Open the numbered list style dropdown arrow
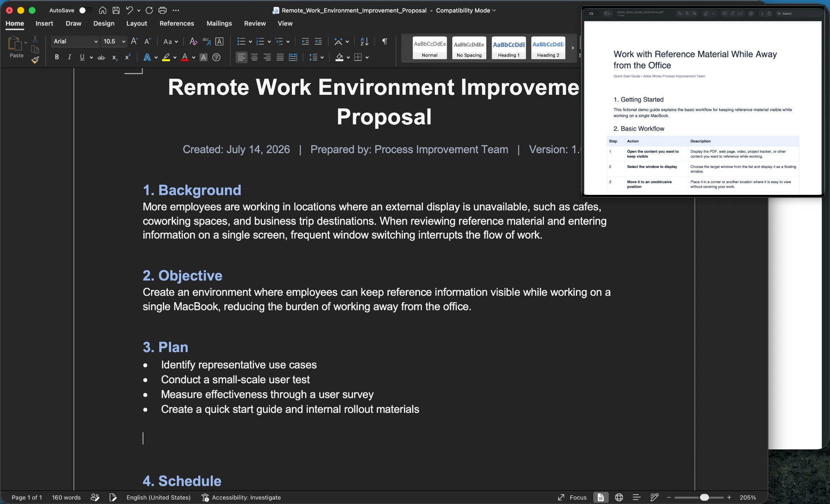The width and height of the screenshot is (830, 504). [269, 41]
